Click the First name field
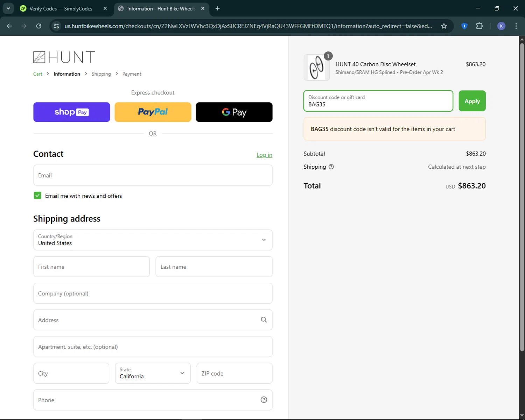This screenshot has height=420, width=525. (x=92, y=267)
